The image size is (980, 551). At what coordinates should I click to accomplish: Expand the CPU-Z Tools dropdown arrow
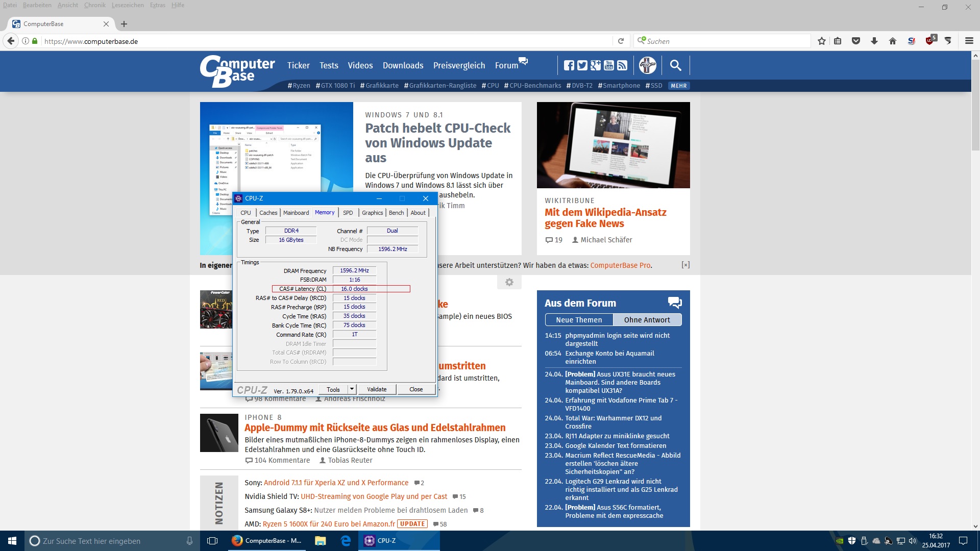pyautogui.click(x=352, y=389)
